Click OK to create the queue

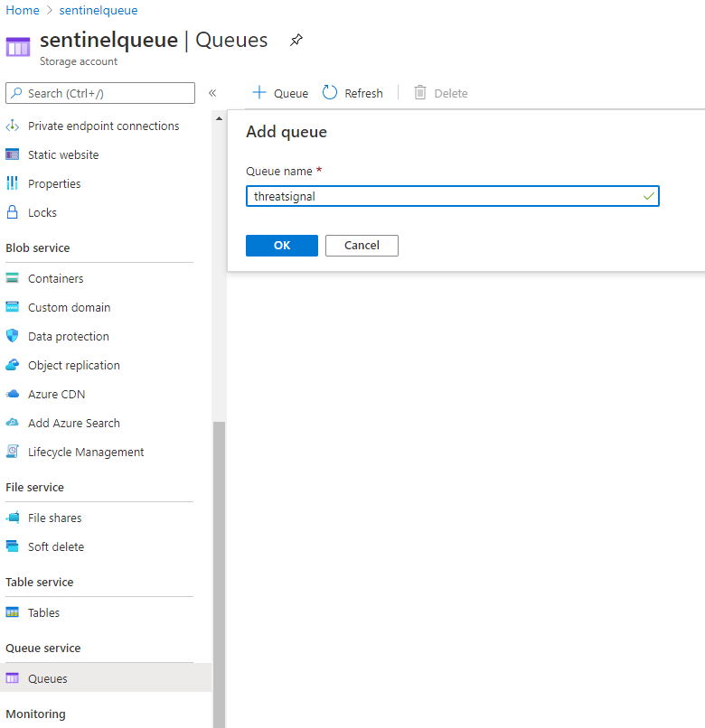pyautogui.click(x=282, y=245)
